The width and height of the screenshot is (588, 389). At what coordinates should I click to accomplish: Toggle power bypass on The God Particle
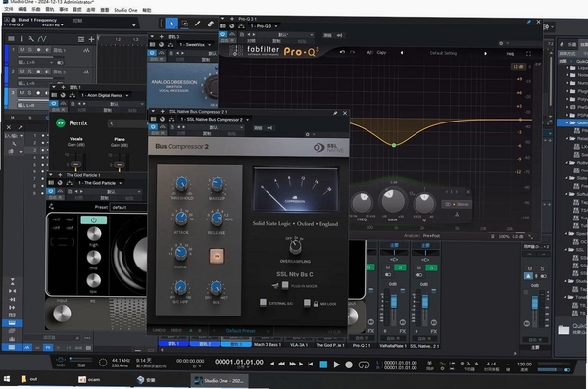[51, 191]
